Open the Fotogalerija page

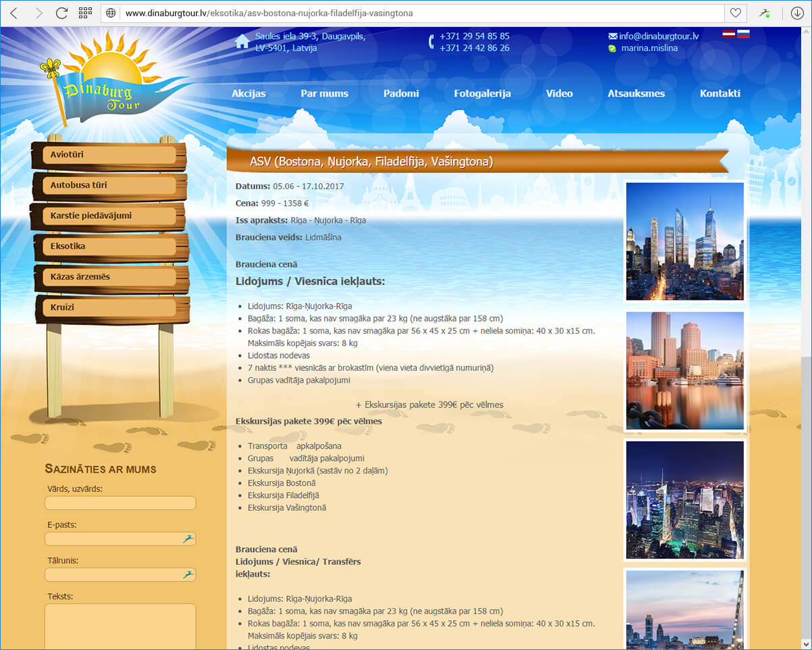482,94
